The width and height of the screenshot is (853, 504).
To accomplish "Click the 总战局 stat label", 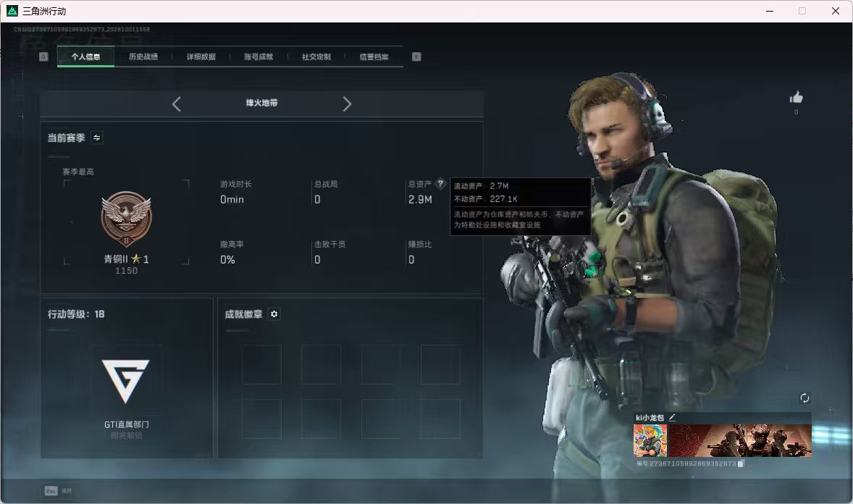I will point(326,184).
